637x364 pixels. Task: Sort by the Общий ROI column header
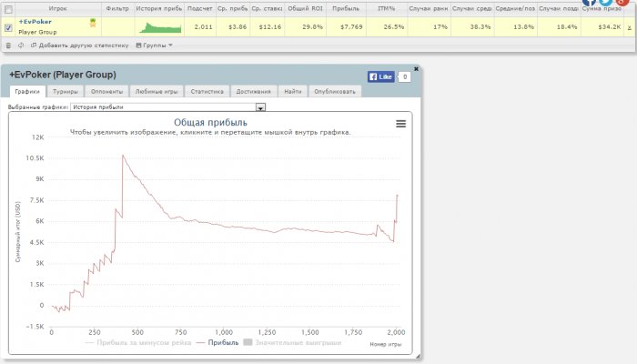pyautogui.click(x=305, y=8)
